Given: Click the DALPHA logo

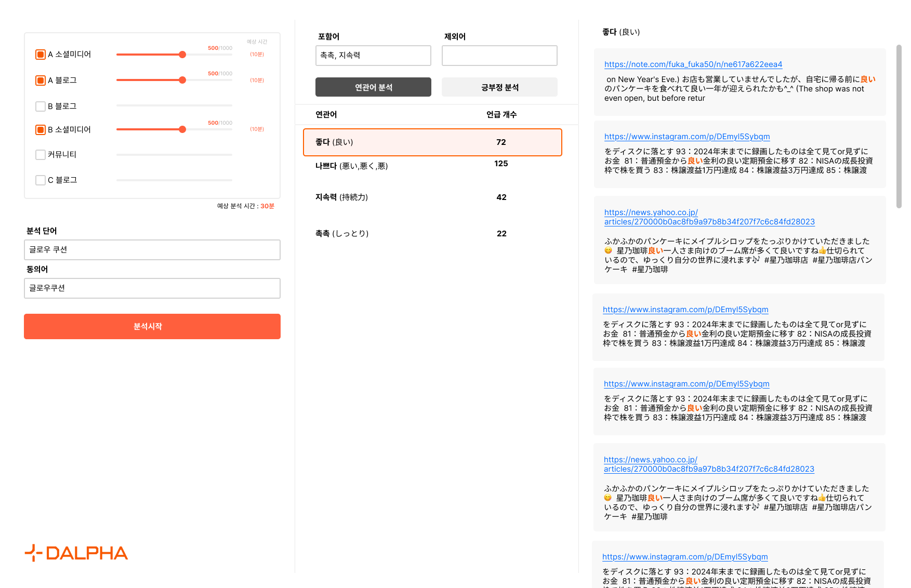Looking at the screenshot, I should (76, 553).
